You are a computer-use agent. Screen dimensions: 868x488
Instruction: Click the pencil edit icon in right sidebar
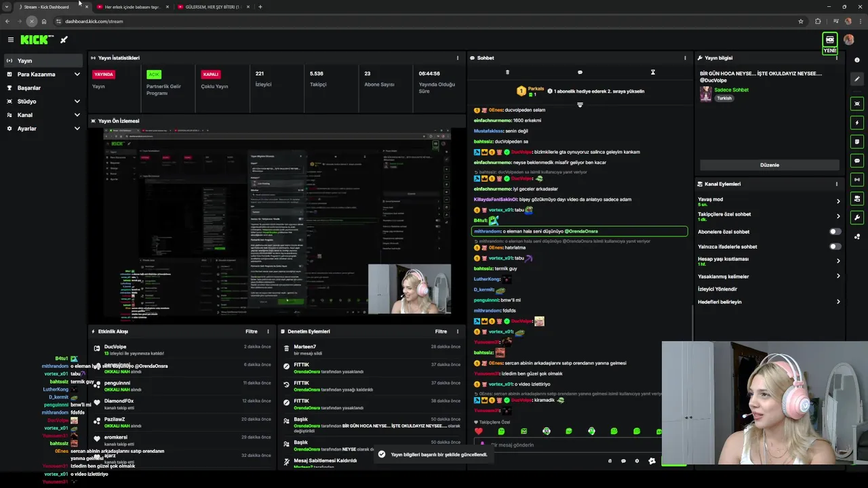point(857,79)
